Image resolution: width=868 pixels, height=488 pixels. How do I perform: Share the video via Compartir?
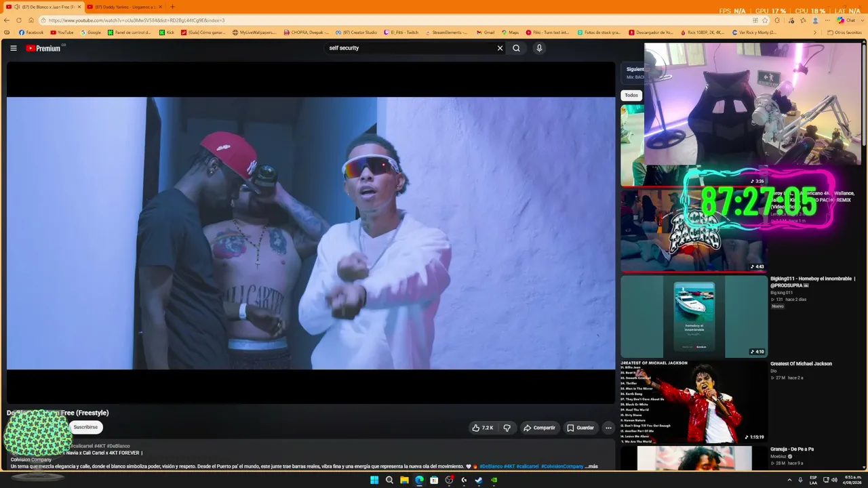540,428
